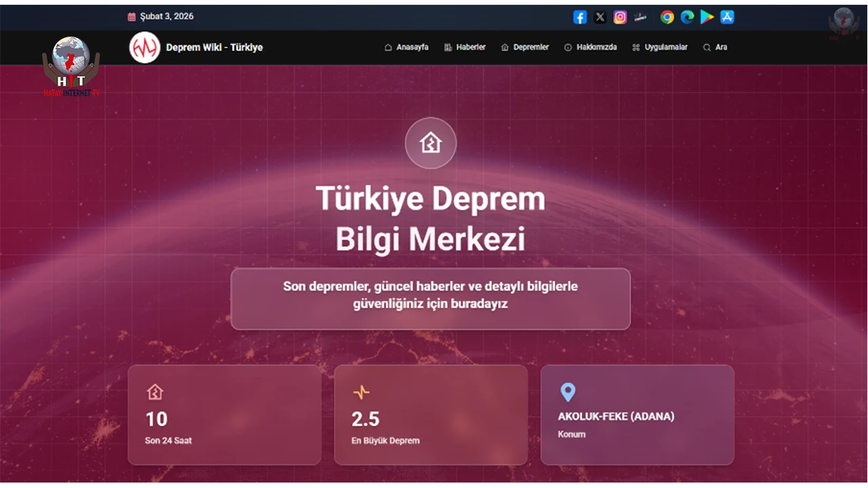Click the shelter icon above the page title

(x=431, y=143)
